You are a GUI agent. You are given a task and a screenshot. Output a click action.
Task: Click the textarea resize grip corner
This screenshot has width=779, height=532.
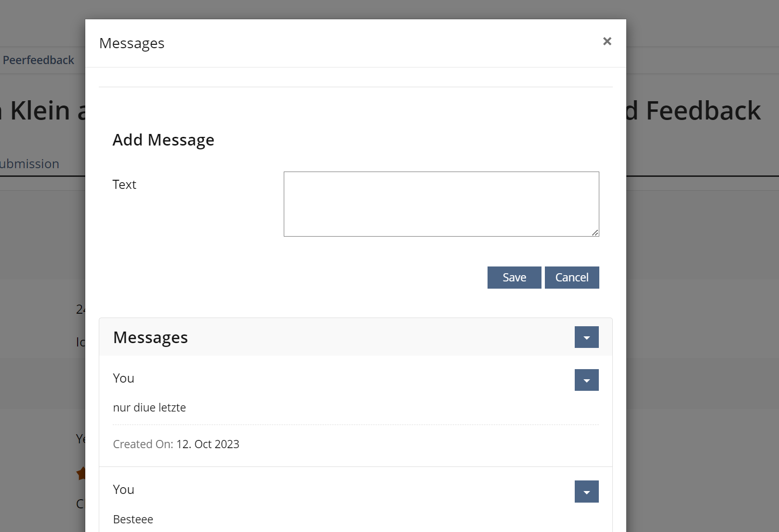point(595,233)
